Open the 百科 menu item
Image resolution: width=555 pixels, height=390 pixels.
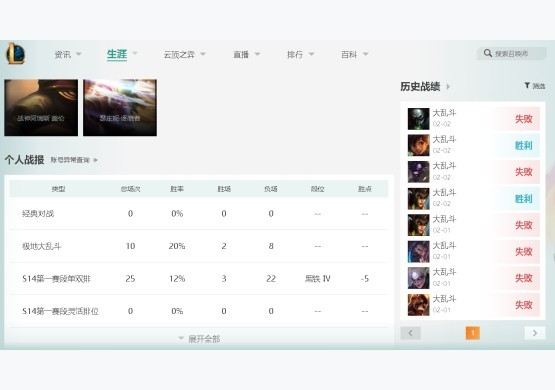coord(349,54)
